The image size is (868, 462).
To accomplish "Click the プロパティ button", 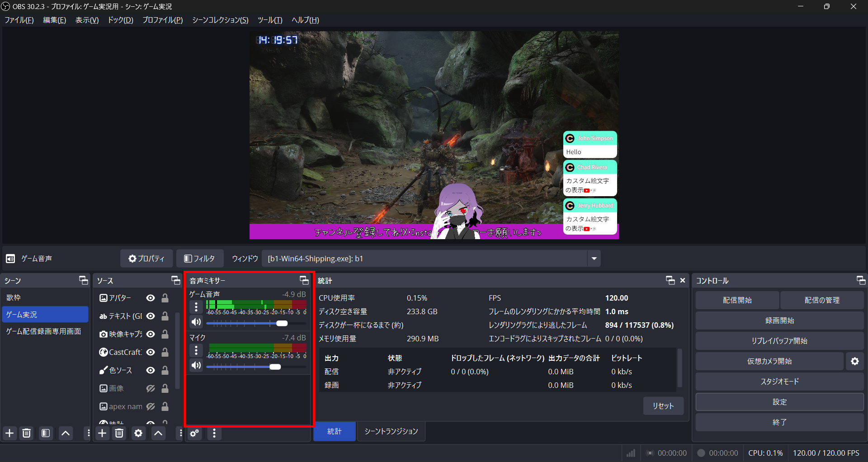I will tap(146, 259).
